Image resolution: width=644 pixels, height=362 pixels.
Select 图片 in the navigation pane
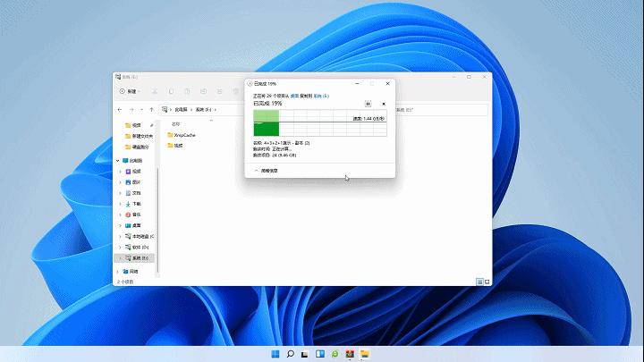click(x=133, y=182)
